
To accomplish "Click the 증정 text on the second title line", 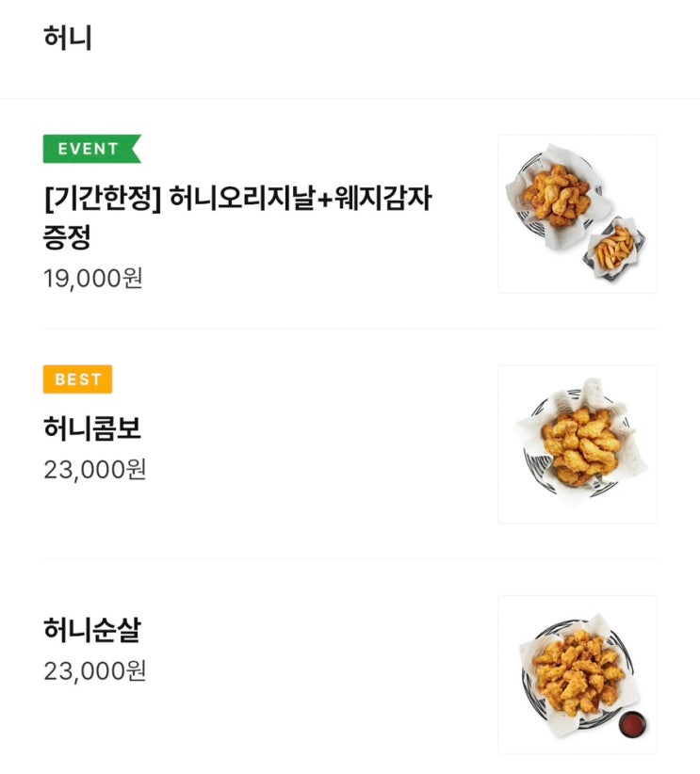I will [x=67, y=237].
